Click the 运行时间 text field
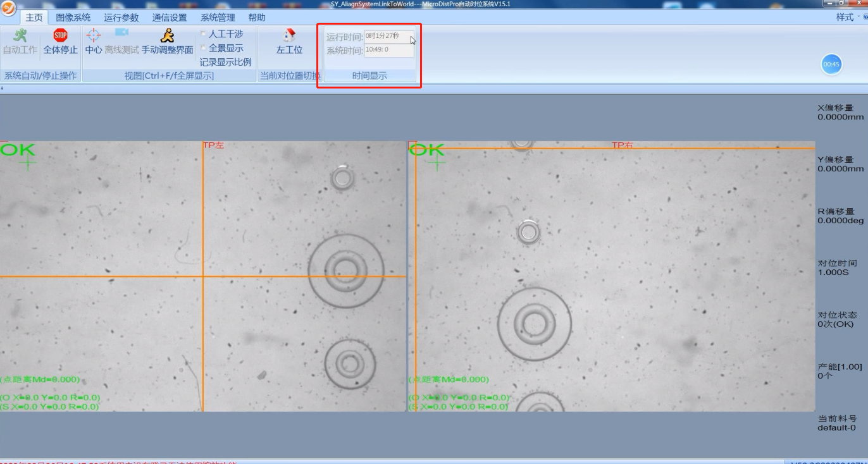Viewport: 868px width, 464px height. point(388,37)
